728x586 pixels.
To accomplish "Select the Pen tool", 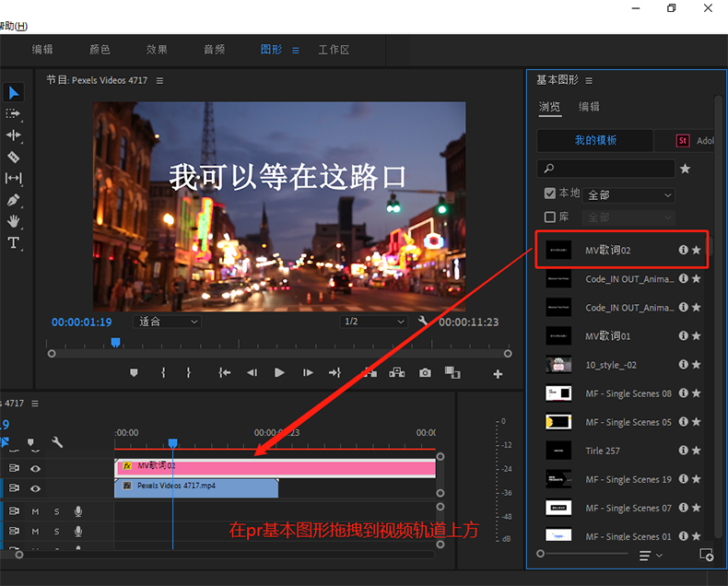I will click(14, 200).
